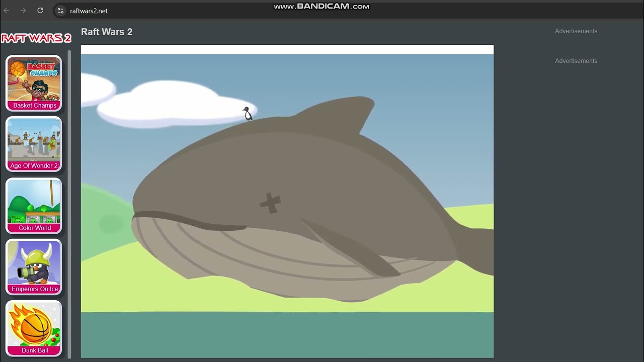Go forward using the browser forward arrow
The height and width of the screenshot is (362, 644).
tap(23, 11)
